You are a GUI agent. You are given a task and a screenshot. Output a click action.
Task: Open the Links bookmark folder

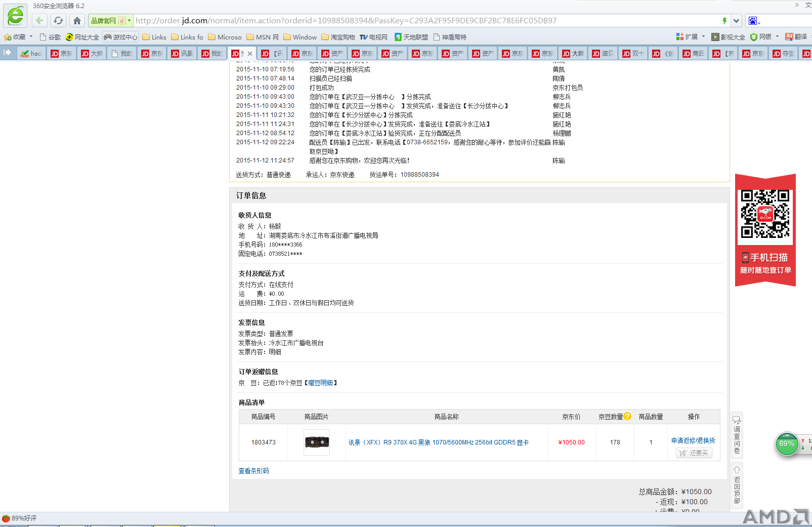pos(154,37)
